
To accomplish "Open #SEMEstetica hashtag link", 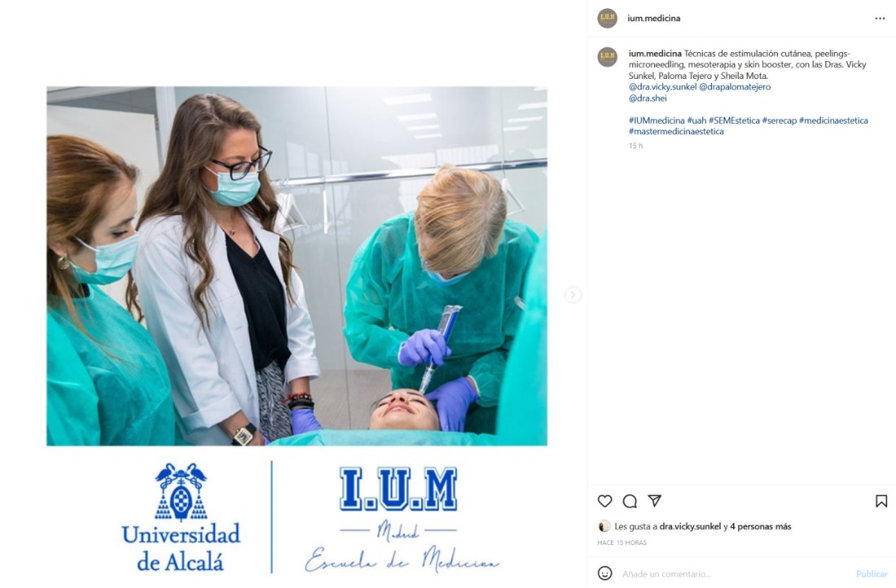I will click(734, 121).
